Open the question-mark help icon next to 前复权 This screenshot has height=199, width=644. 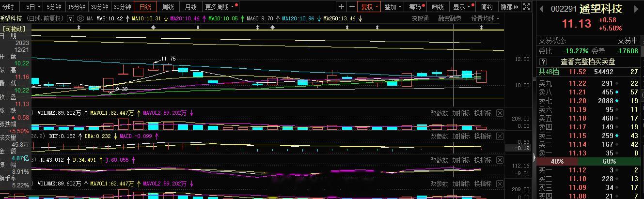pyautogui.click(x=70, y=18)
